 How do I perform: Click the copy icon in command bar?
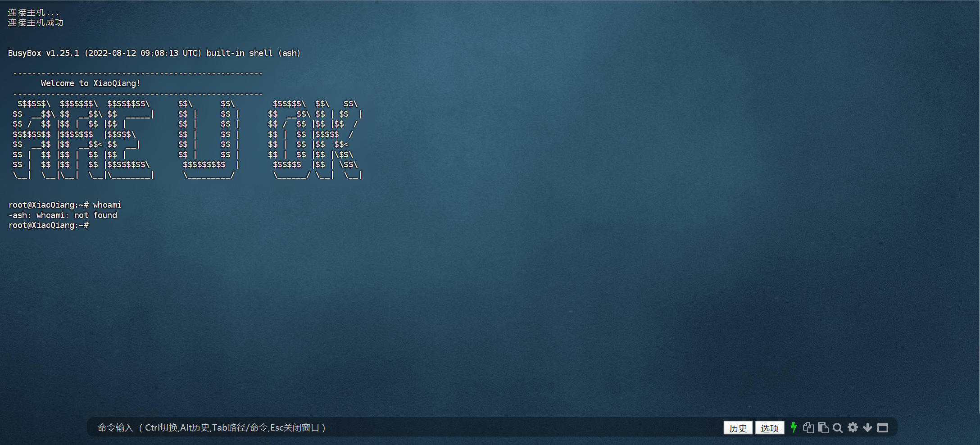pyautogui.click(x=808, y=427)
